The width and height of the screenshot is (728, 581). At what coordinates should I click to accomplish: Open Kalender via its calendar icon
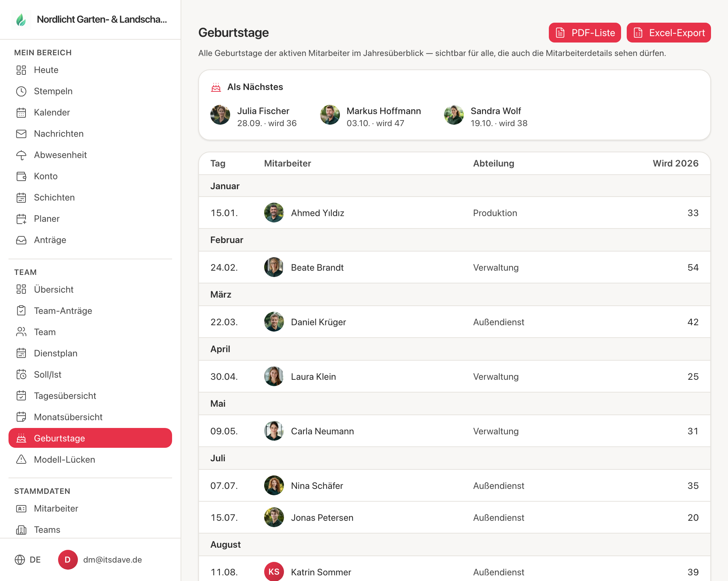coord(21,113)
